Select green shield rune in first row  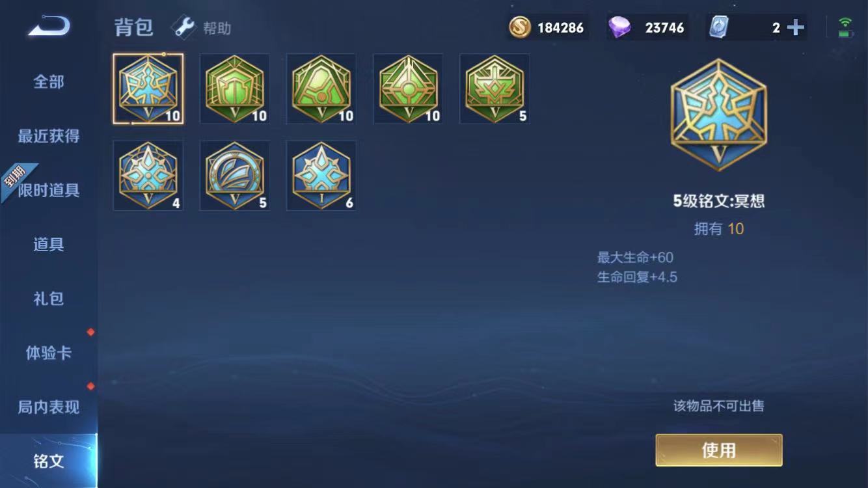pos(234,88)
